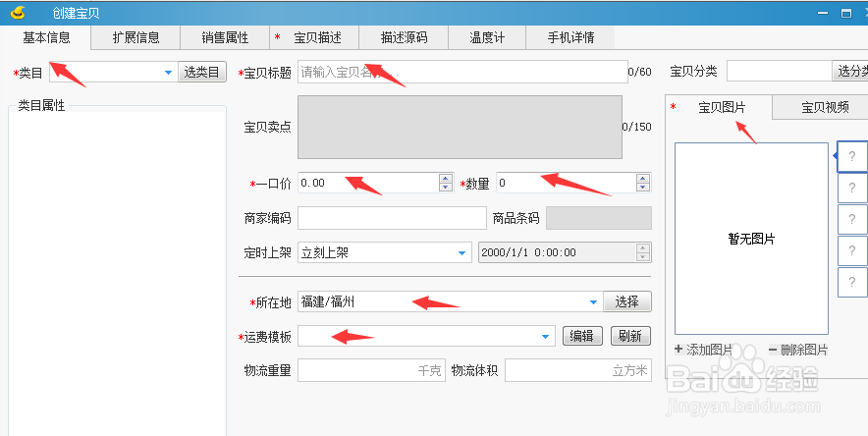Click the 选类目 button
The height and width of the screenshot is (436, 868).
202,72
